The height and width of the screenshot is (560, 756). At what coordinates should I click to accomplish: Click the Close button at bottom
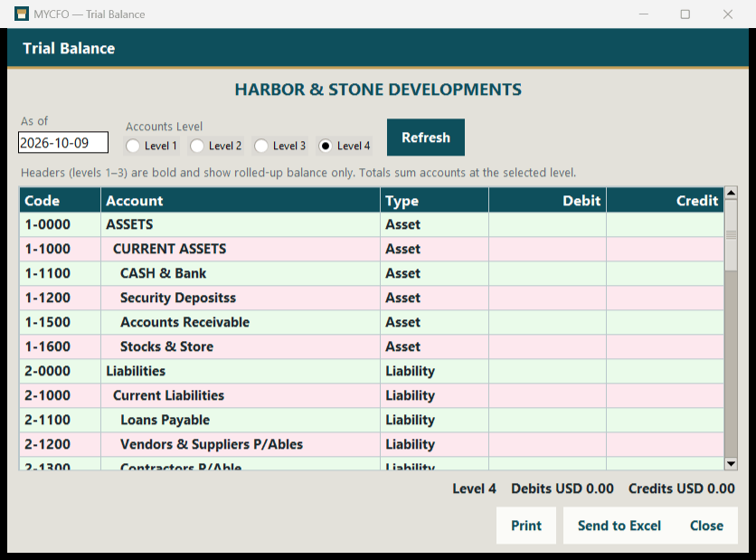point(706,526)
